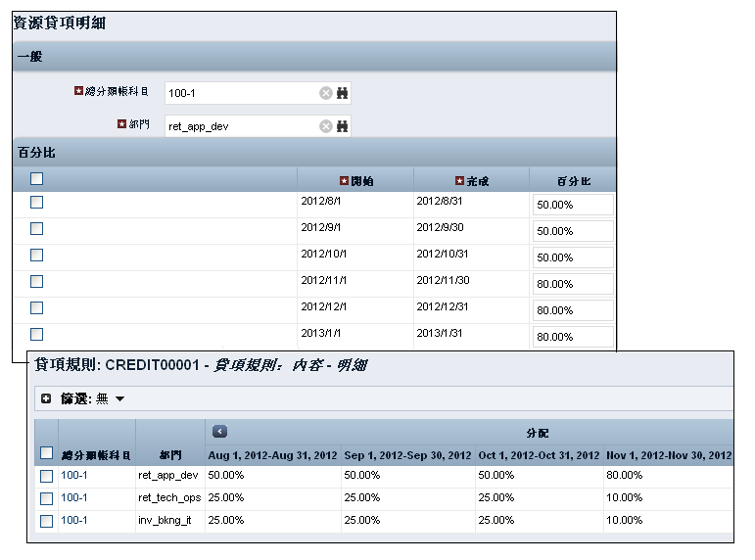755x560 pixels.
Task: Edit percentage field for 2012/11/1 row
Action: [573, 284]
